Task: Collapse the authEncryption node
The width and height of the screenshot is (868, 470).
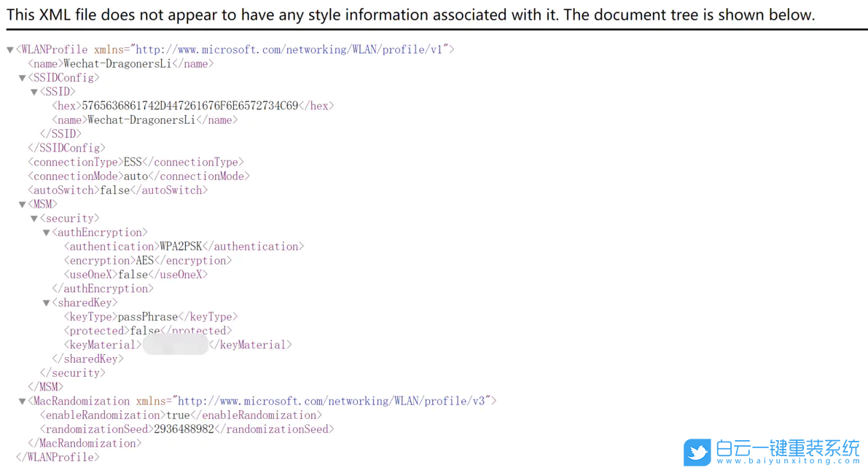Action: coord(47,233)
